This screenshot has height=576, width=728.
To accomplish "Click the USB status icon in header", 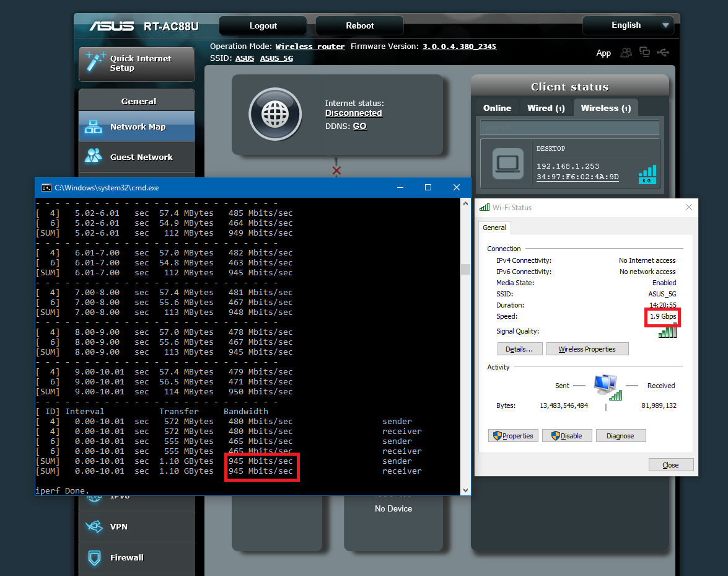I will point(663,53).
